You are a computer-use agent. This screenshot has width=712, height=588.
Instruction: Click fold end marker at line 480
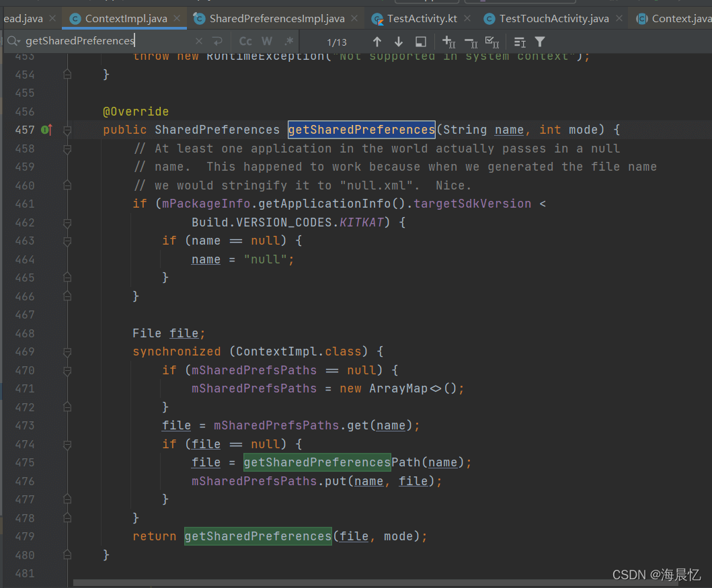click(67, 554)
